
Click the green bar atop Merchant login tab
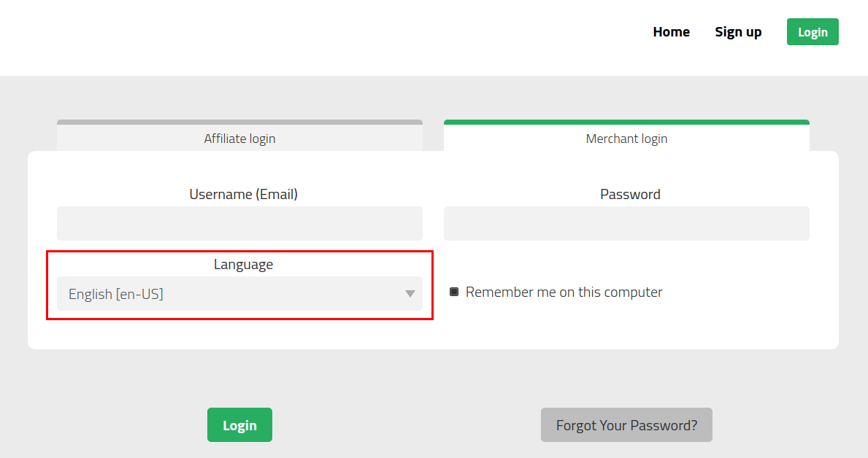click(626, 122)
